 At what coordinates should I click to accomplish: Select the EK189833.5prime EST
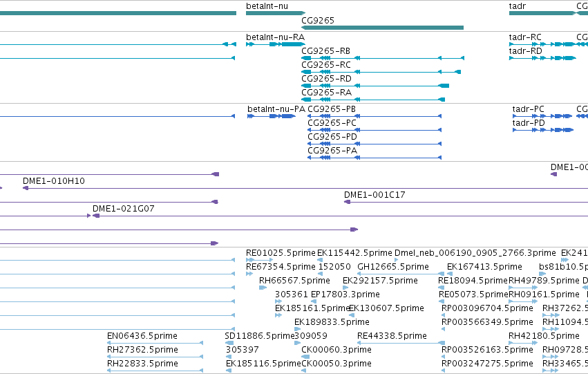297,329
